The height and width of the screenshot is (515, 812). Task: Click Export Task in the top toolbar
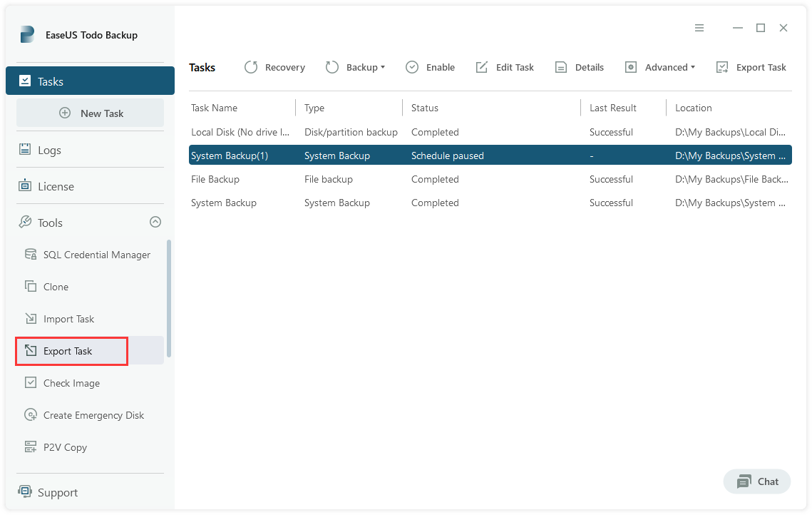point(751,67)
